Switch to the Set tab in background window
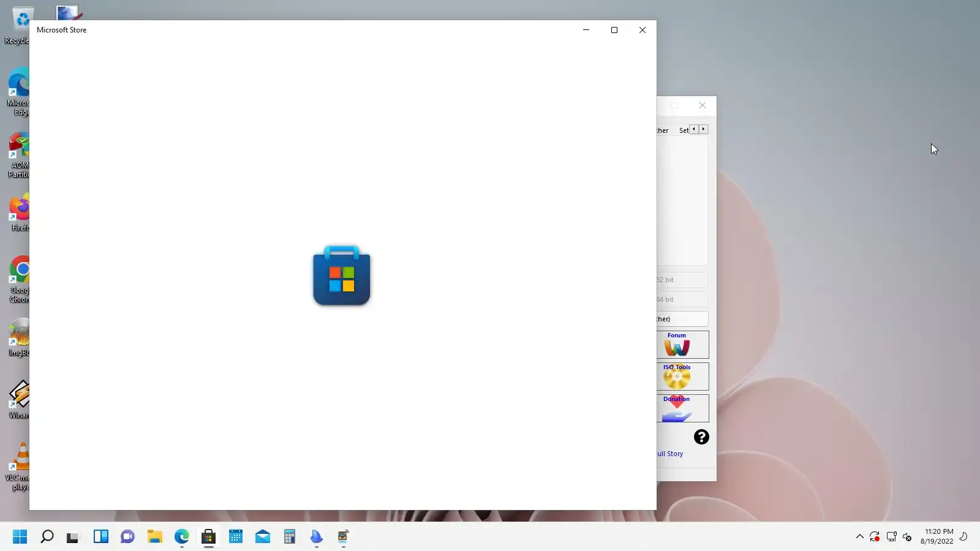The image size is (980, 551). (684, 130)
